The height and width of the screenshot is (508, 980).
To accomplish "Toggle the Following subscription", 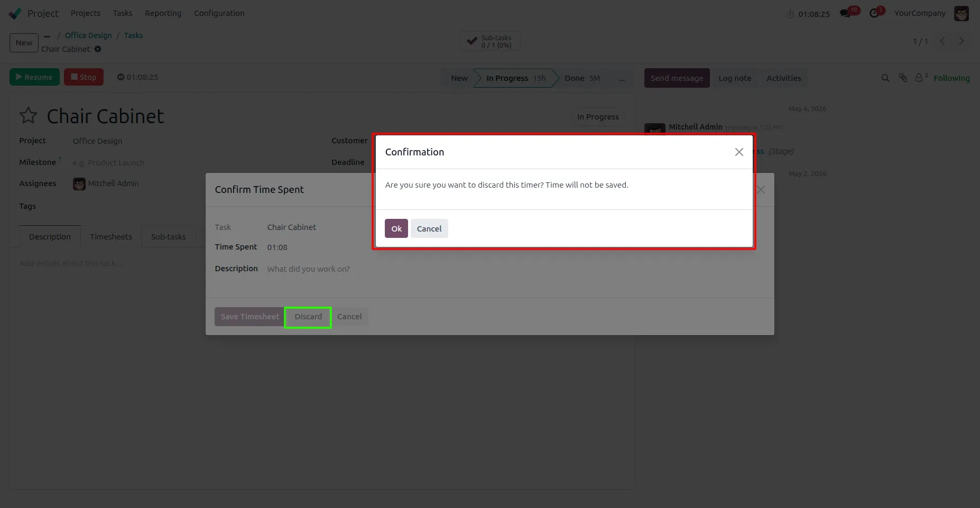I will coord(951,78).
